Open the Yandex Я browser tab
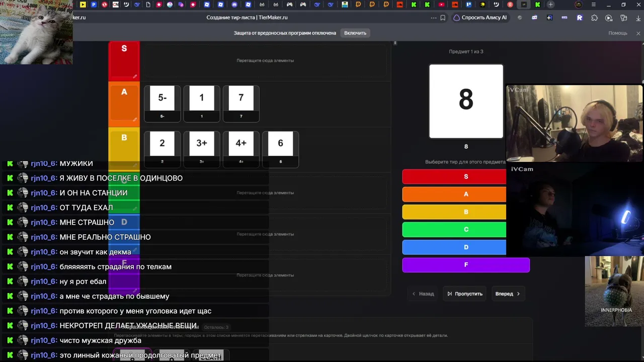This screenshot has width=644, height=362. 510,5
